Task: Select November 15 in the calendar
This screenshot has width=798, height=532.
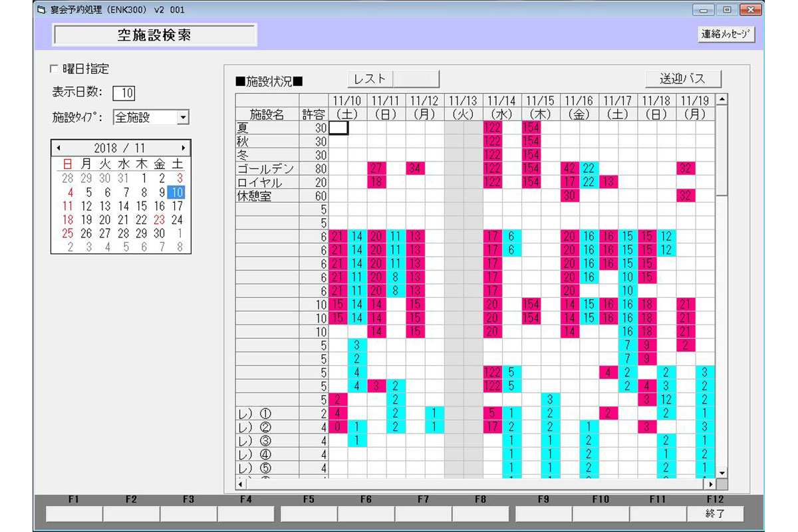Action: (141, 206)
